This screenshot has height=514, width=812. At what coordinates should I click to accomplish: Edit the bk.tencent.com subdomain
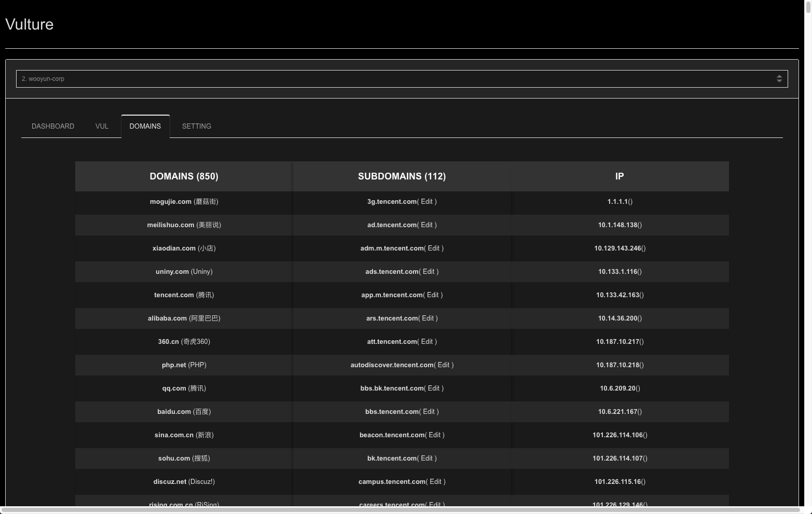tap(426, 459)
